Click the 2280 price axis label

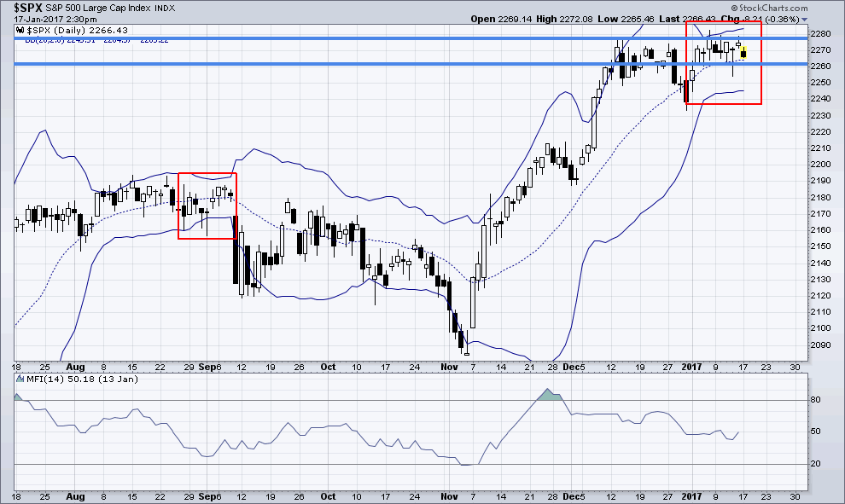click(x=819, y=33)
